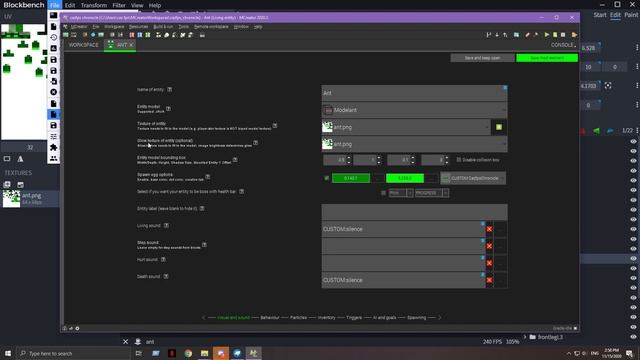Viewport: 640px width, 360px height.
Task: Click the focus target icon in Blockbench panel
Action: 608,86
